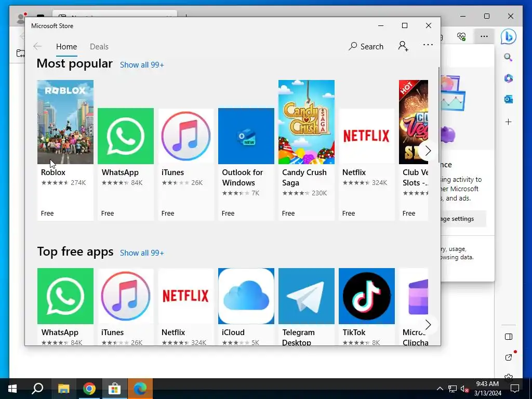Image resolution: width=532 pixels, height=399 pixels.
Task: Open WhatsApp in Most popular row
Action: [x=126, y=164]
